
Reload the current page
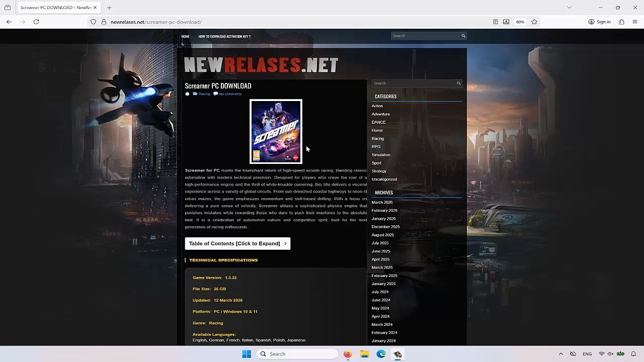[36, 22]
